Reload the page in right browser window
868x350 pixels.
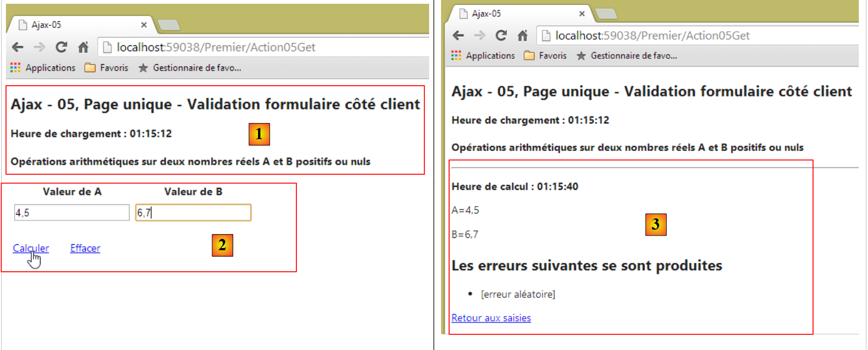501,36
